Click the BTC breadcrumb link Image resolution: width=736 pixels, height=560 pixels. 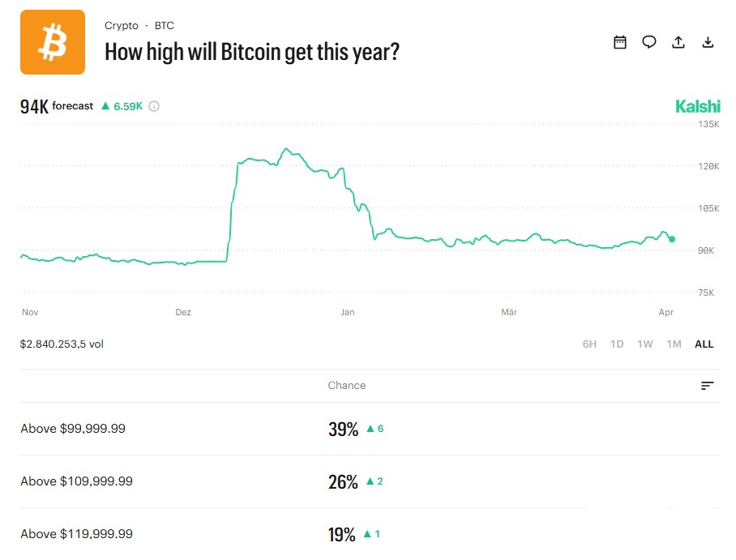point(165,26)
